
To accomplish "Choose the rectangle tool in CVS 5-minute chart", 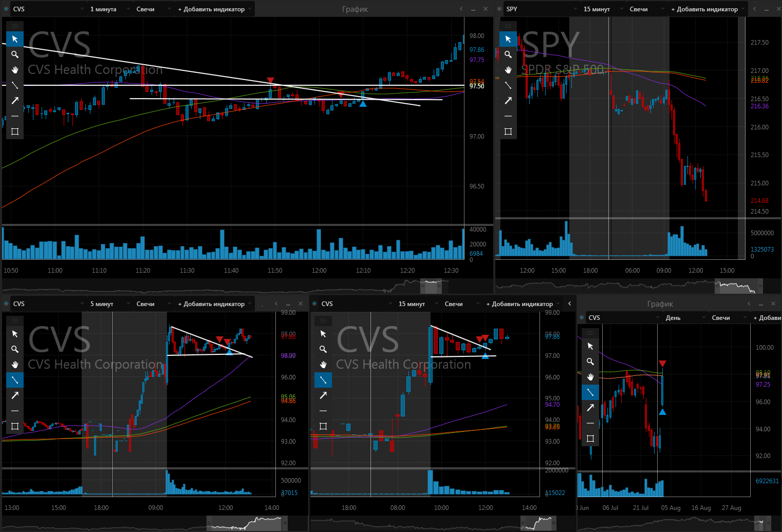I will (15, 426).
